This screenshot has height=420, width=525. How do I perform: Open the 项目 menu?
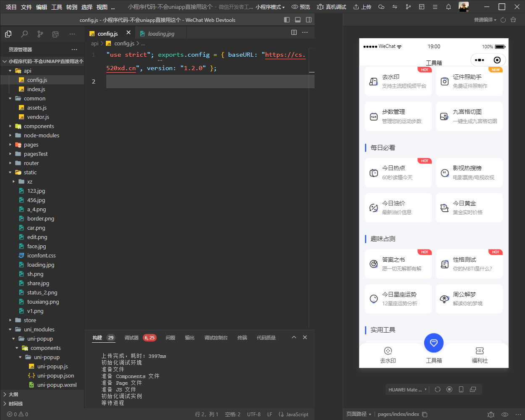point(11,7)
